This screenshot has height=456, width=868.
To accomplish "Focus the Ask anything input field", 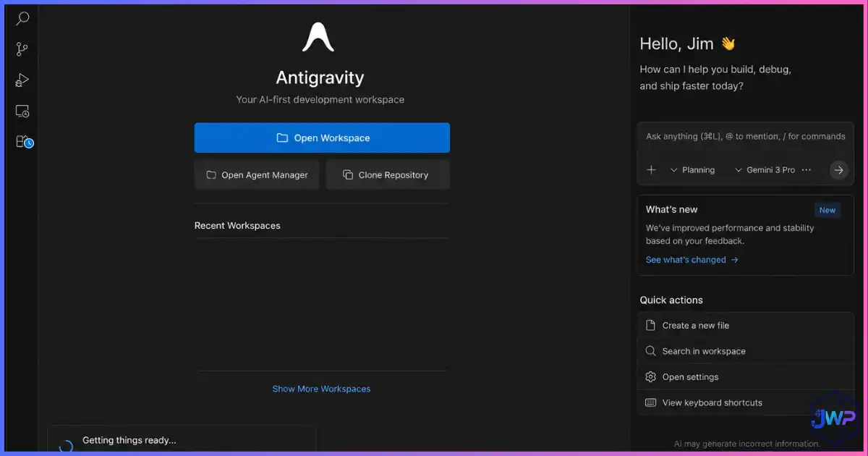I will (745, 136).
